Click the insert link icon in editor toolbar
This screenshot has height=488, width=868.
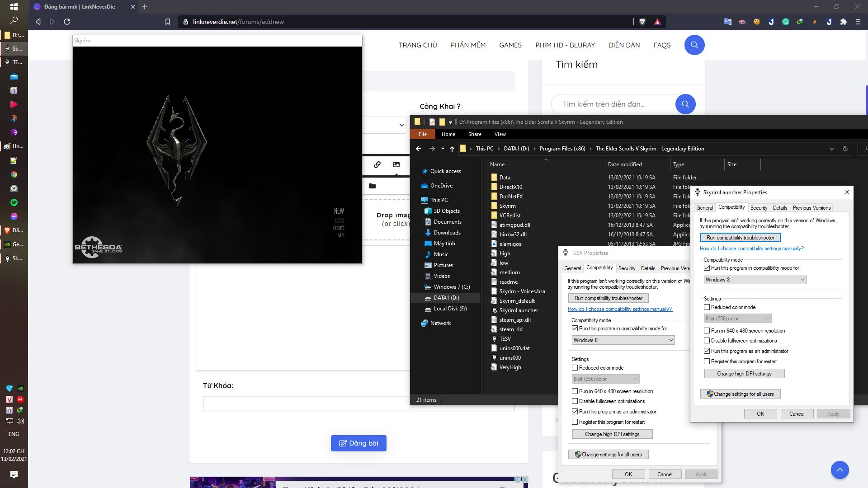click(377, 164)
